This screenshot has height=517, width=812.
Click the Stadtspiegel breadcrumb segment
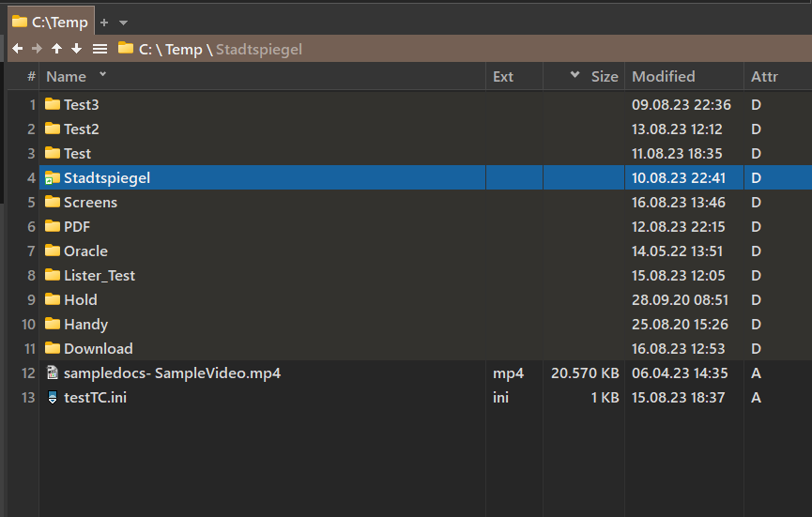pos(259,50)
